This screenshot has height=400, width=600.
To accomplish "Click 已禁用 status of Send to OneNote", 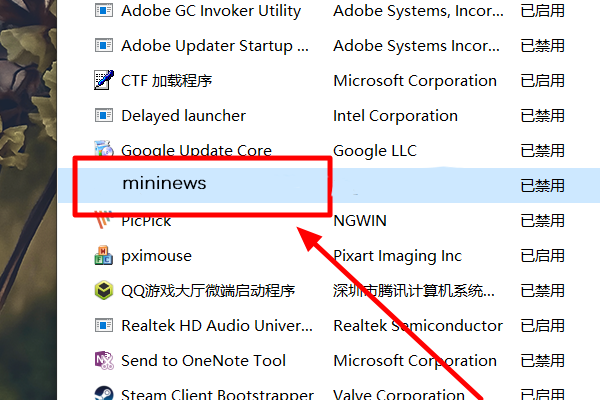I will click(x=543, y=361).
